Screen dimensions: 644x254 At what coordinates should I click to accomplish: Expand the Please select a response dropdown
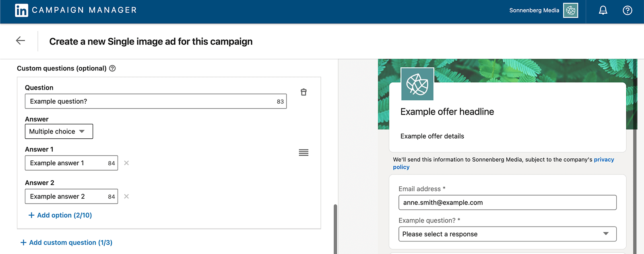click(x=507, y=234)
